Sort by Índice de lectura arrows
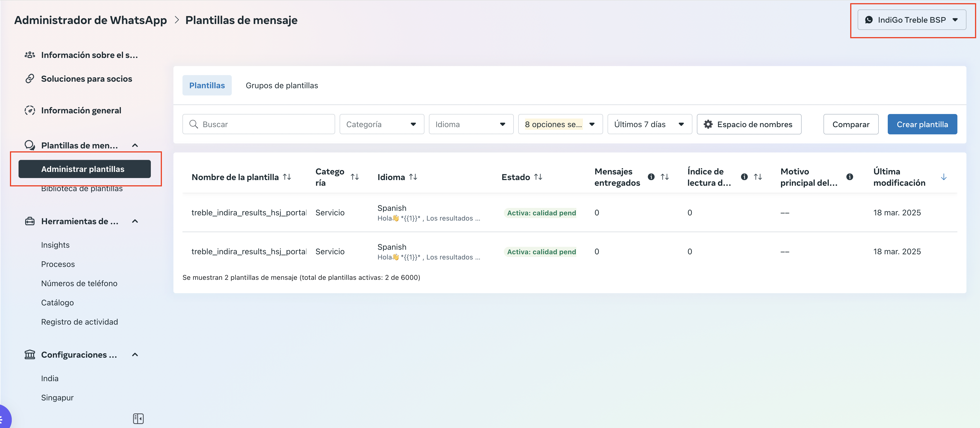Viewport: 980px width, 428px height. pos(758,177)
